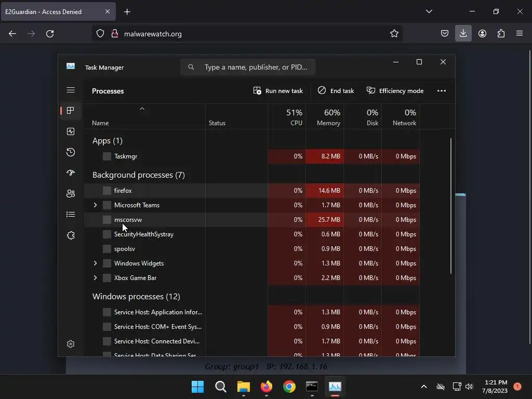This screenshot has width=532, height=399.
Task: Open the Task Manager navigation hamburger menu
Action: tap(71, 90)
